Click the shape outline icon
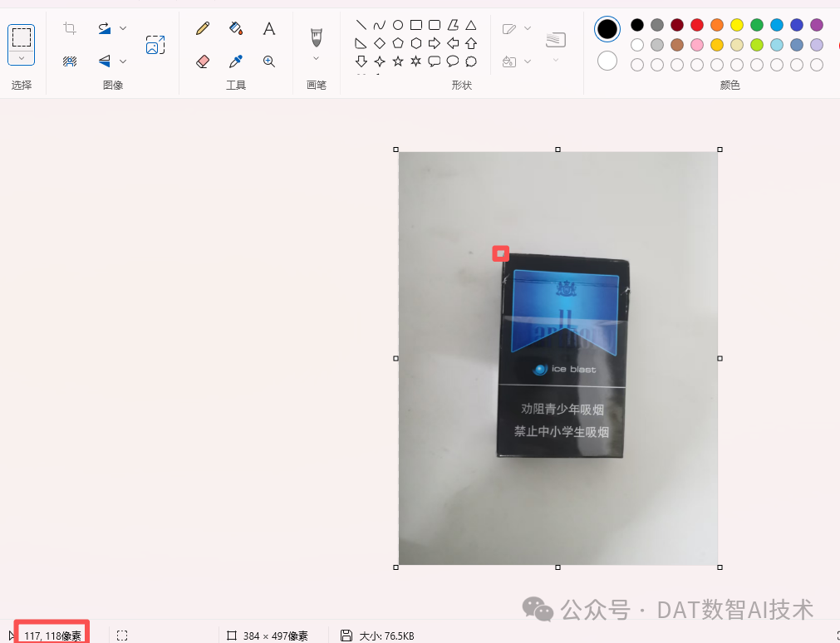This screenshot has width=840, height=643. [509, 28]
